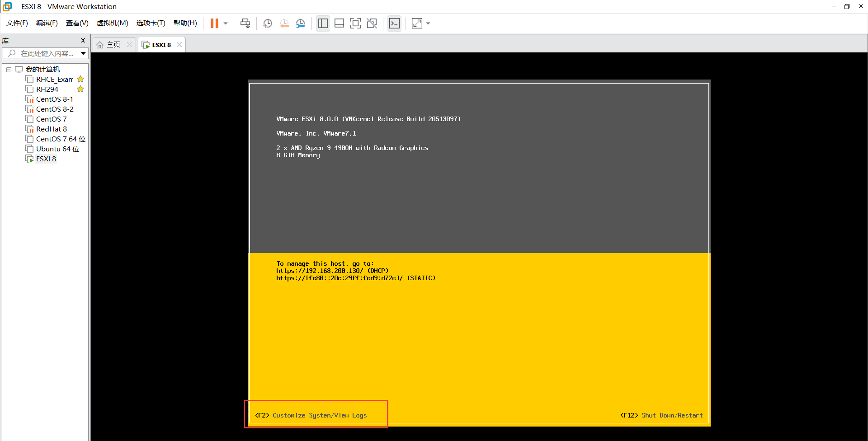Click the pause virtual machine icon

click(x=214, y=23)
